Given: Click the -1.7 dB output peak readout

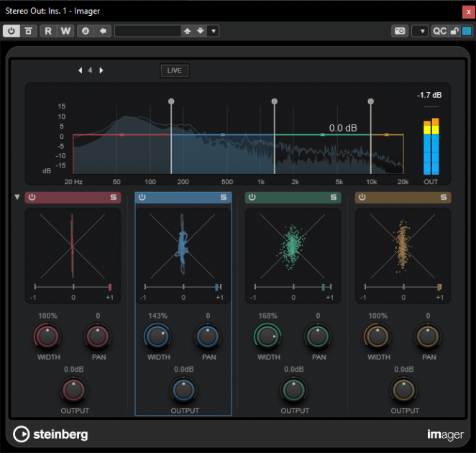Looking at the screenshot, I should tap(429, 95).
